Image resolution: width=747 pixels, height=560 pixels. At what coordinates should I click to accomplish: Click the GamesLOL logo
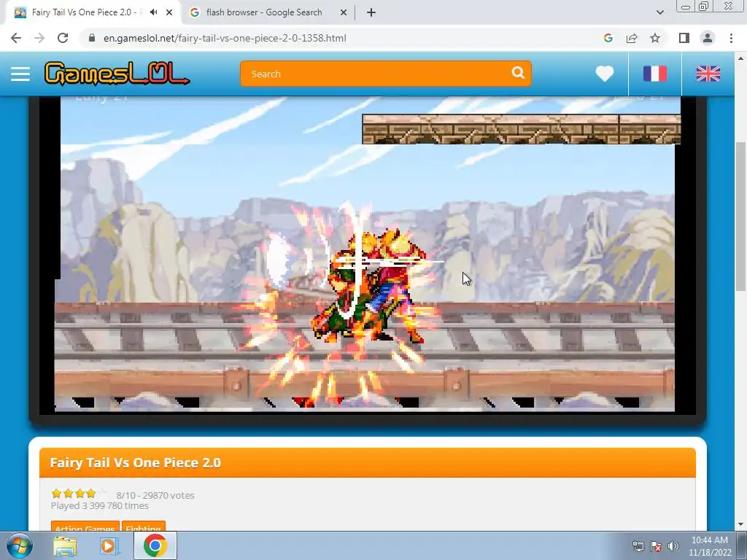pyautogui.click(x=117, y=74)
